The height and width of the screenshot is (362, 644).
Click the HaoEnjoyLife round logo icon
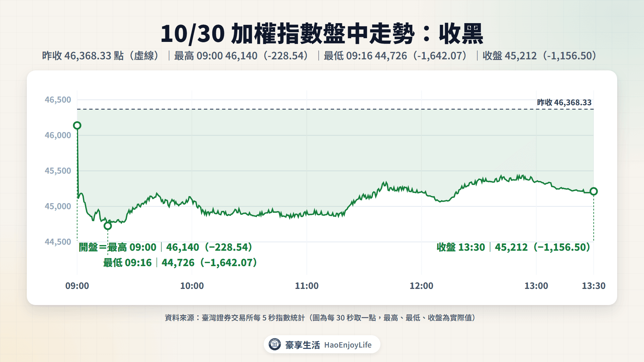tap(275, 344)
